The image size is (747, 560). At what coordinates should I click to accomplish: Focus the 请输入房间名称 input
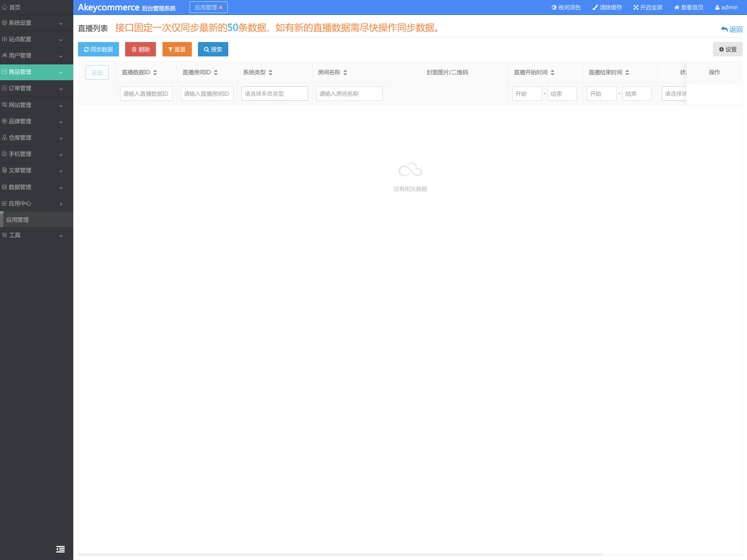tap(349, 93)
